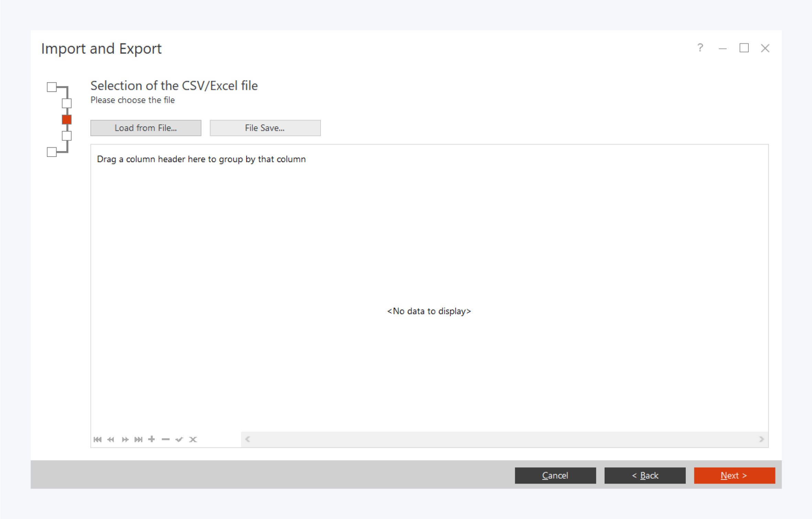The width and height of the screenshot is (812, 519).
Task: Open help with question mark icon
Action: point(700,48)
